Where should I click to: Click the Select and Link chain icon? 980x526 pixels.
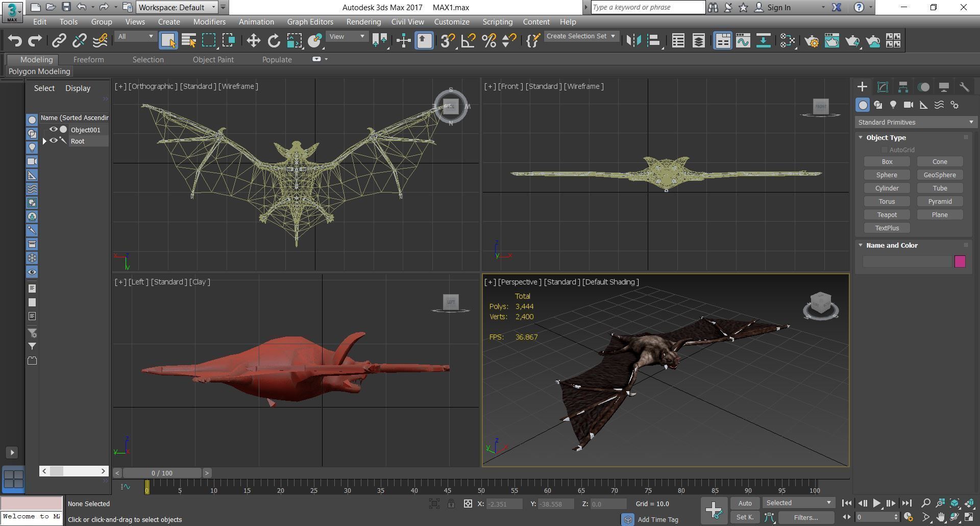(59, 41)
